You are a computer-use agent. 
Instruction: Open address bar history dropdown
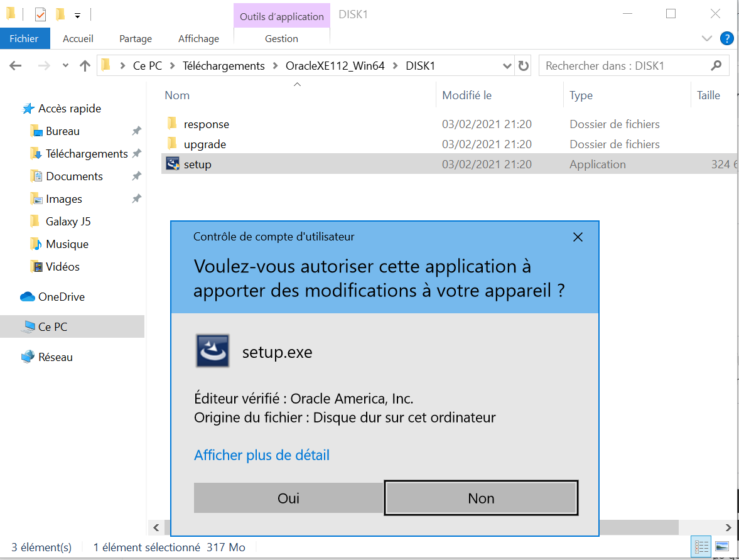click(507, 65)
